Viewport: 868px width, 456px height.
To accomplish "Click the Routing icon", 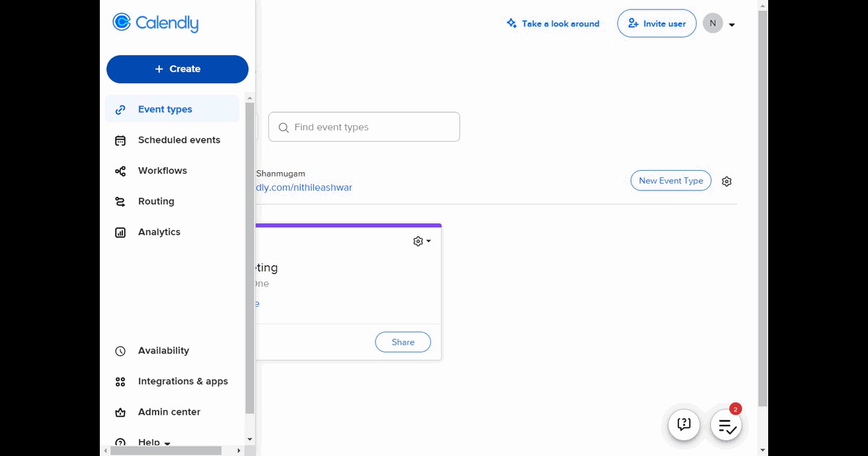I will coord(121,202).
